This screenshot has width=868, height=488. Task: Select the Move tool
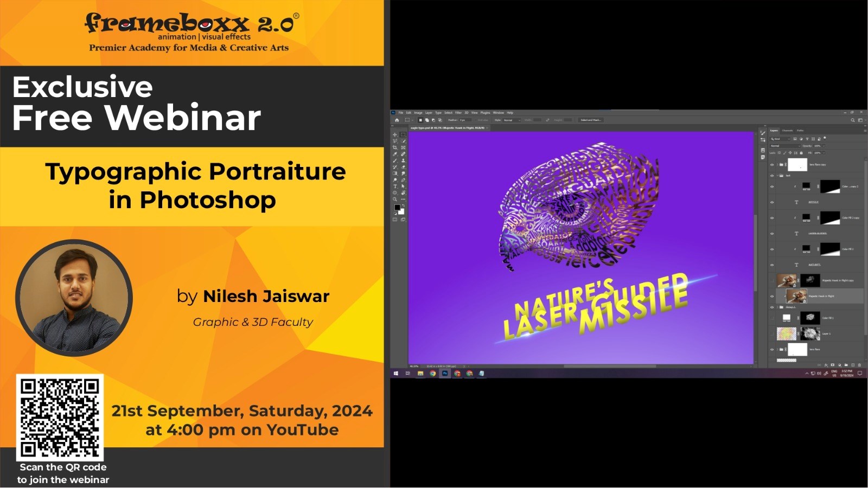pyautogui.click(x=395, y=134)
